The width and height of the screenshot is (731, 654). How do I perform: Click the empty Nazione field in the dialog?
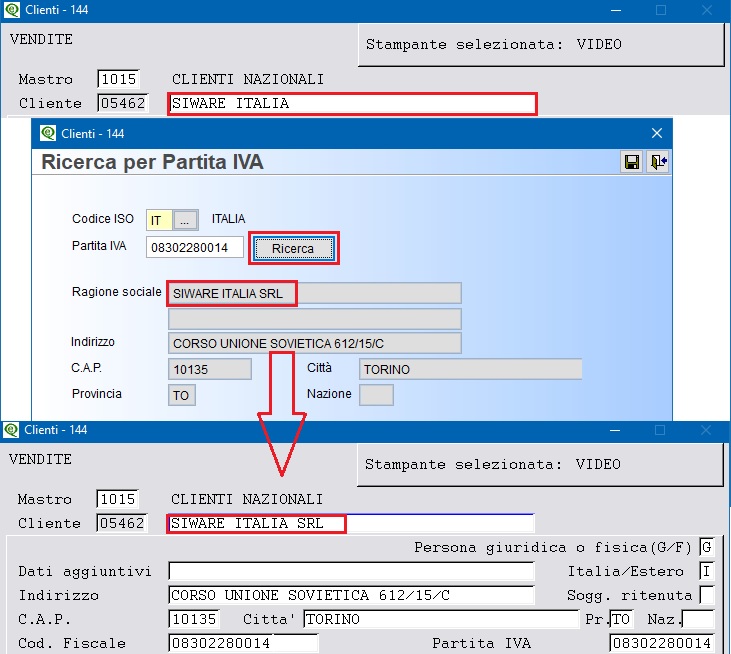[376, 395]
